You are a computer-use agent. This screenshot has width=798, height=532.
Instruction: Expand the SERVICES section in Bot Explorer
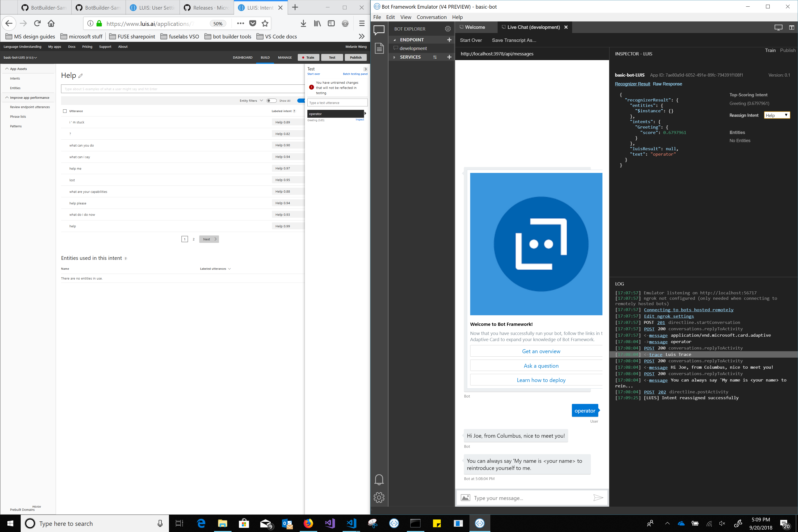(394, 57)
